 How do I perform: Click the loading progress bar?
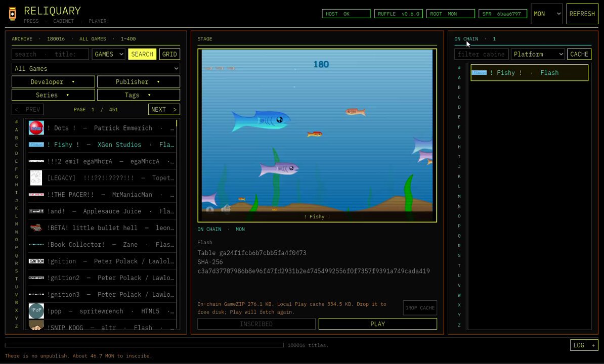[145, 345]
